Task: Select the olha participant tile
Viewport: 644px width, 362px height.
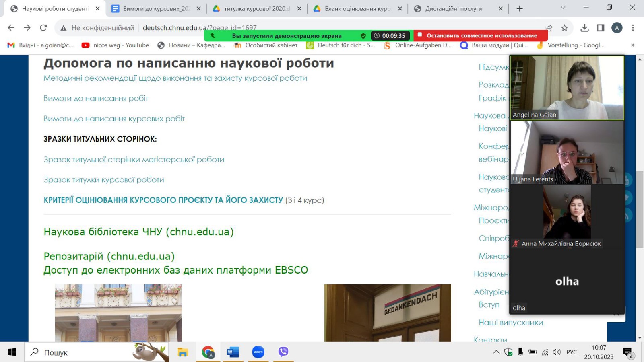Action: (x=567, y=281)
